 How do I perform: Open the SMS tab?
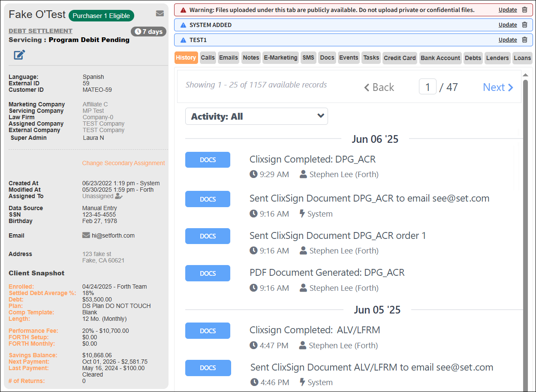click(x=308, y=57)
